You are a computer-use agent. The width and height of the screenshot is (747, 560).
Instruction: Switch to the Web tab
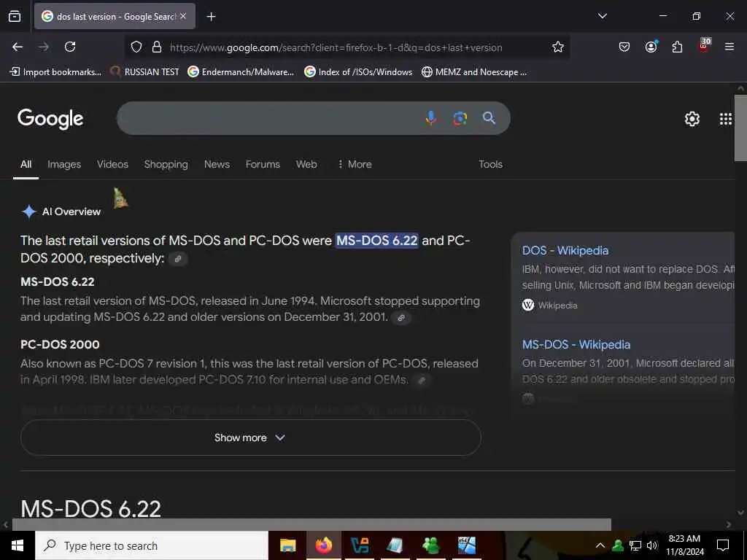[x=306, y=164]
